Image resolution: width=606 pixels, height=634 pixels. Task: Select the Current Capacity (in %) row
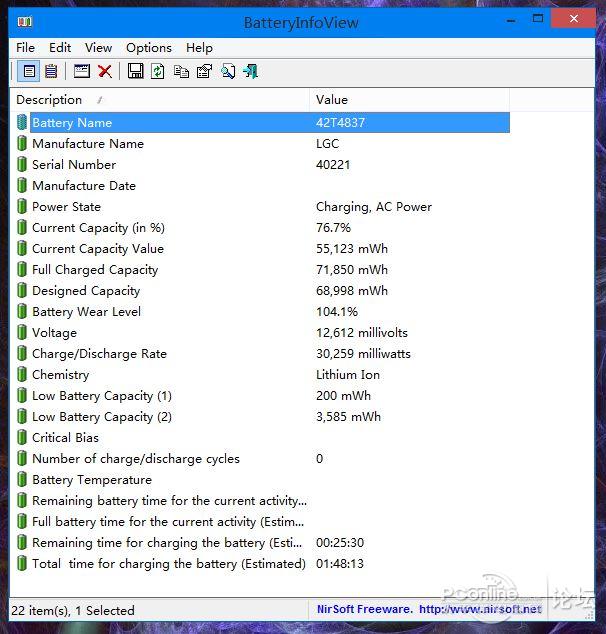[263, 228]
